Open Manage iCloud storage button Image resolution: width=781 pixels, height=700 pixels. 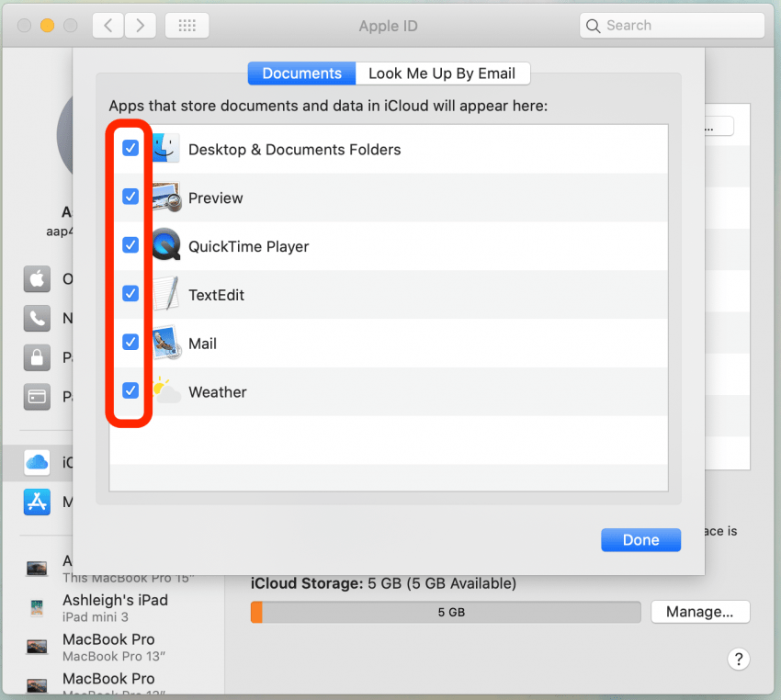click(700, 612)
